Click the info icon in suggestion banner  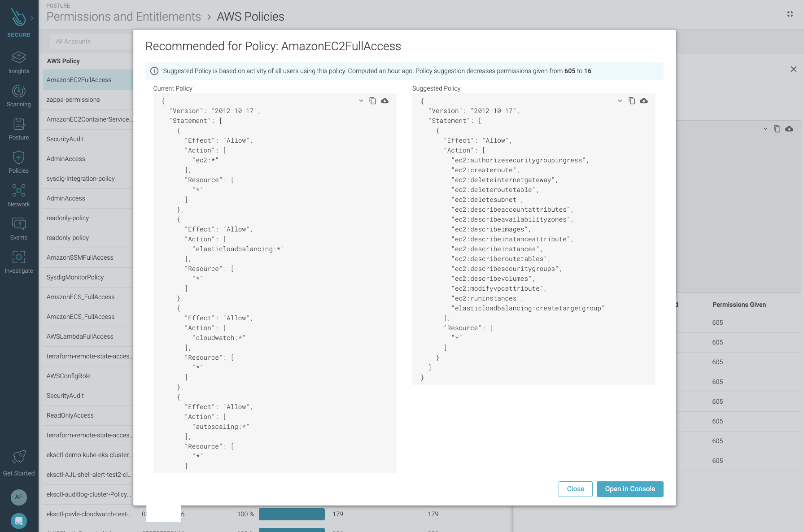tap(154, 71)
